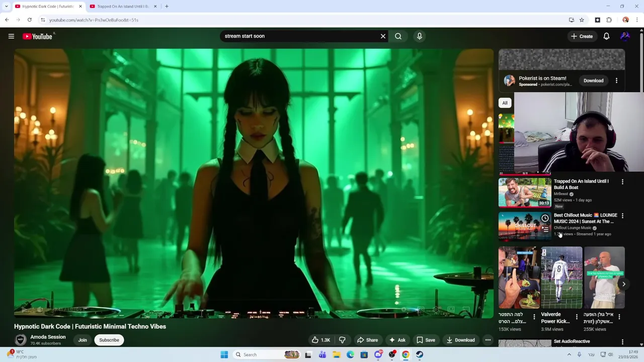The height and width of the screenshot is (362, 644).
Task: Open the Chrome profile avatar
Action: 625,20
